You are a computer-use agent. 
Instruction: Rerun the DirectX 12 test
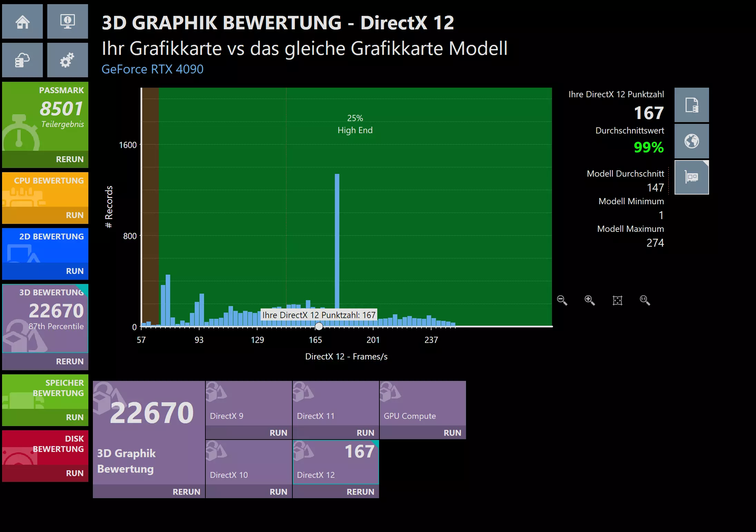(336, 492)
